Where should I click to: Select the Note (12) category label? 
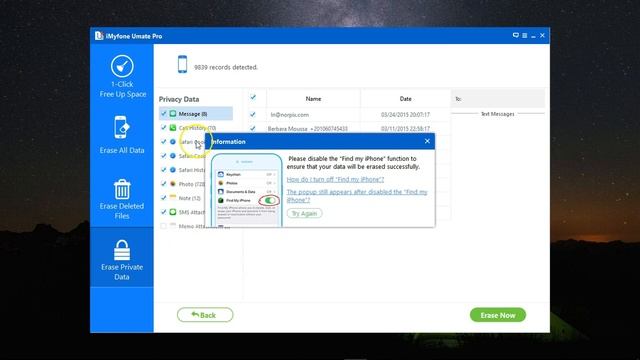[189, 198]
